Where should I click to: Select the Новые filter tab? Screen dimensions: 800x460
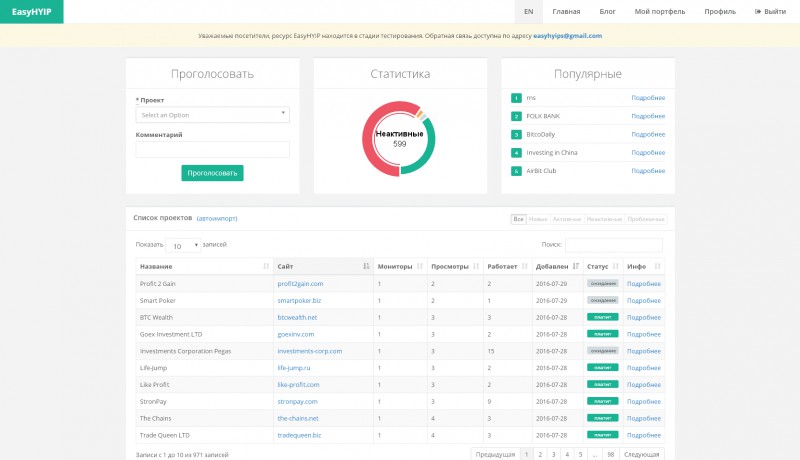click(538, 219)
